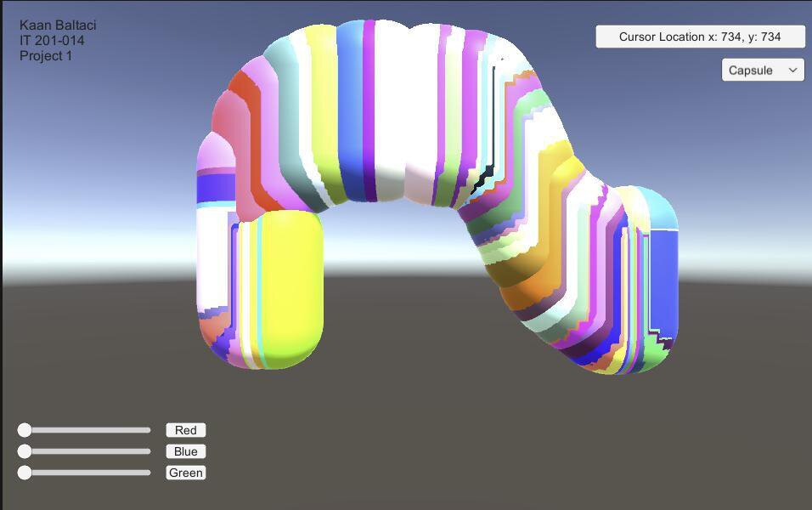Click the Blue button
The image size is (812, 510).
coord(186,451)
